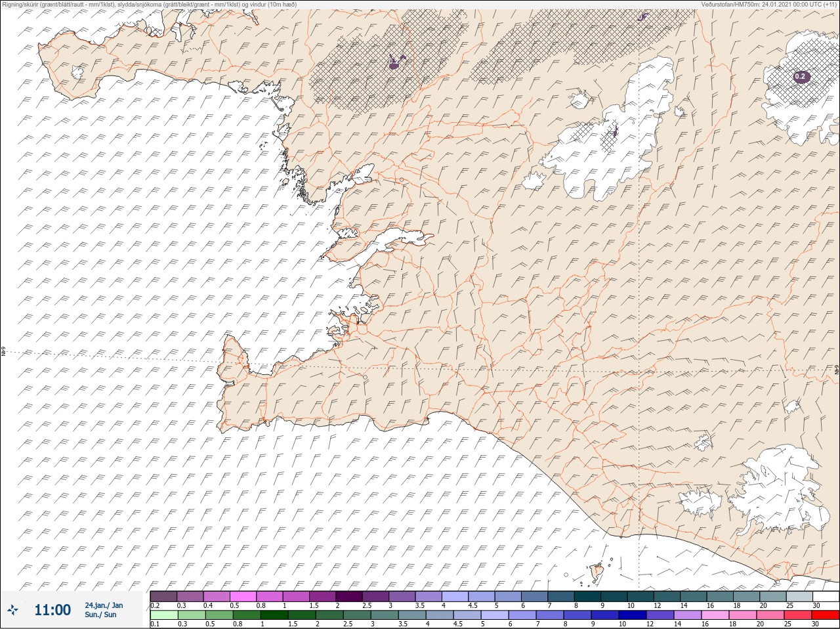Screen dimensions: 840x629
Task: Click the purple precipitation blob in northern hatched area
Action: coord(394,63)
